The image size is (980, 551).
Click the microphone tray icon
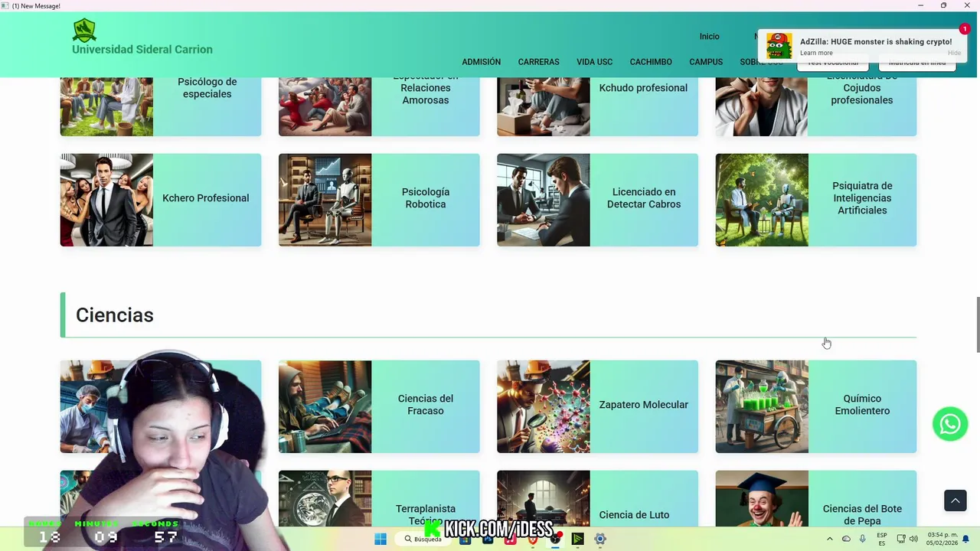863,539
